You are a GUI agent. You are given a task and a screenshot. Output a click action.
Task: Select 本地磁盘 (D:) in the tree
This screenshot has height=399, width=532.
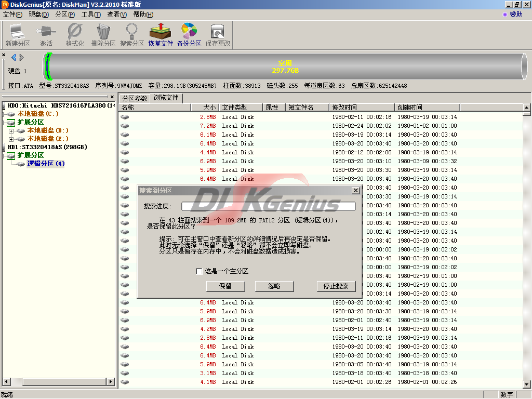48,130
